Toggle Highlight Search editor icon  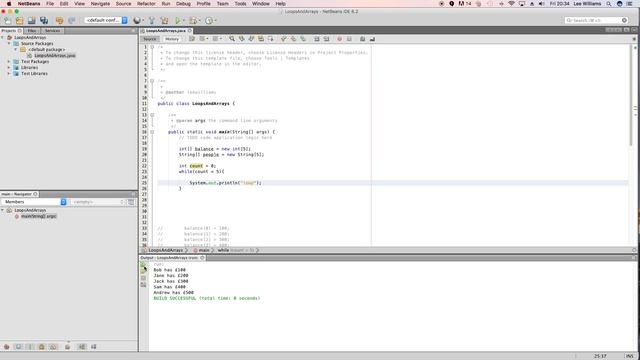261,39
